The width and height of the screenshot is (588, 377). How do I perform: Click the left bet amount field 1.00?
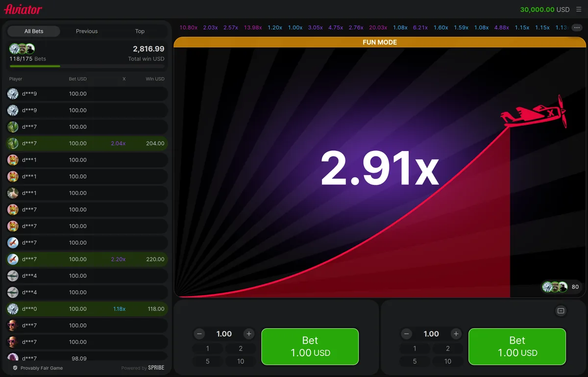tap(224, 334)
